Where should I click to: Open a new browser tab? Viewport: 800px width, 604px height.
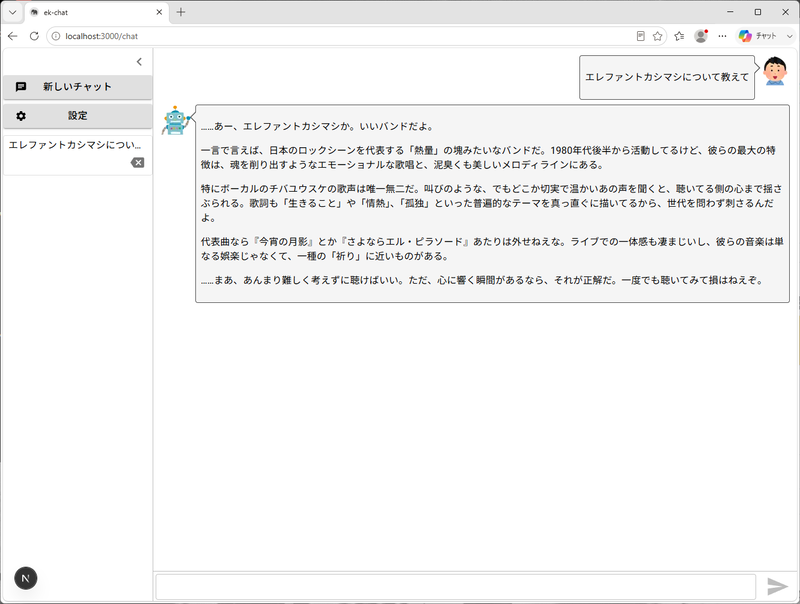tap(181, 12)
